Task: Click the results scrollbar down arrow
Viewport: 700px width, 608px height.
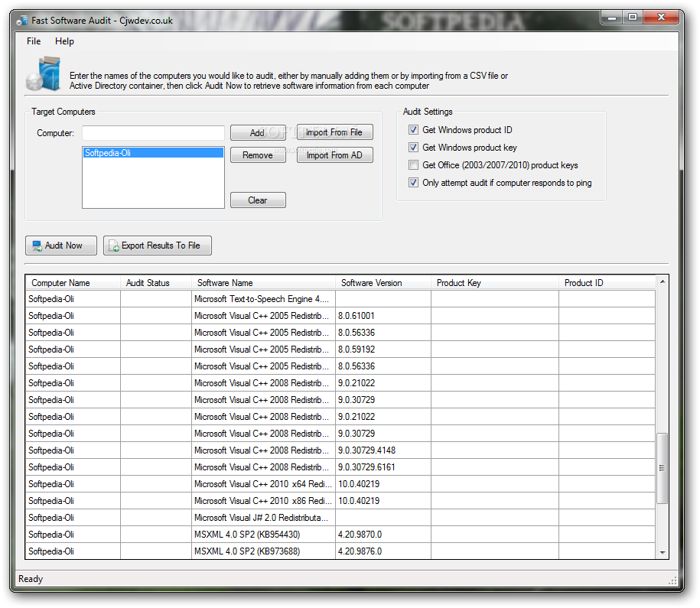Action: pos(663,553)
